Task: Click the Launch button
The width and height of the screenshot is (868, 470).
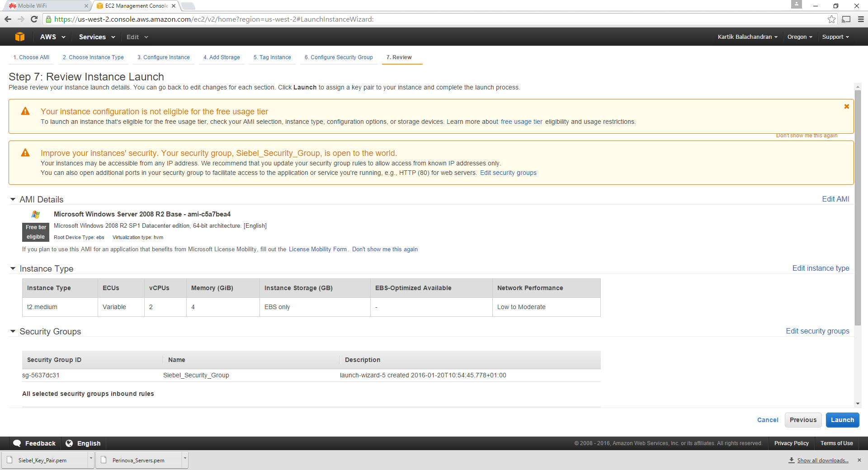Action: [842, 420]
